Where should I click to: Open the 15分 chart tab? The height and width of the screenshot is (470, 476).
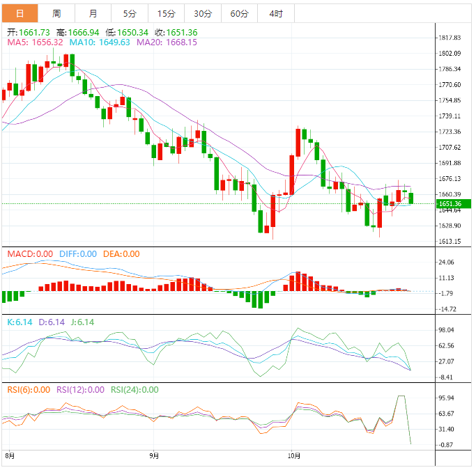[x=166, y=14]
